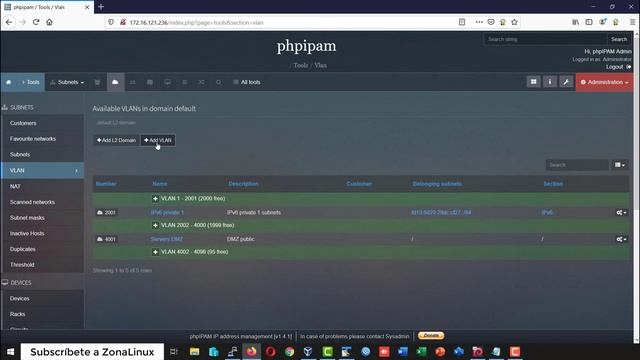Open Firefox page actions three-dot menu
Viewport: 640px width, 360px height.
coord(479,22)
